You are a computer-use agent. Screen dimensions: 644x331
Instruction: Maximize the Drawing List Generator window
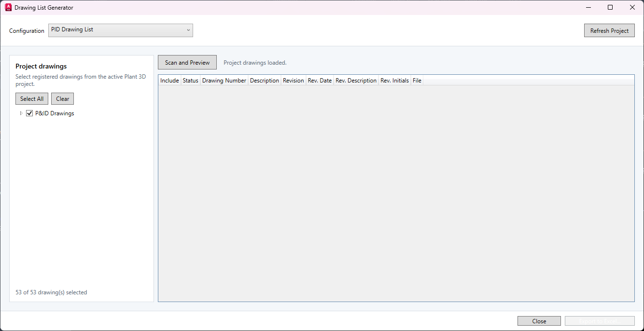click(x=610, y=7)
